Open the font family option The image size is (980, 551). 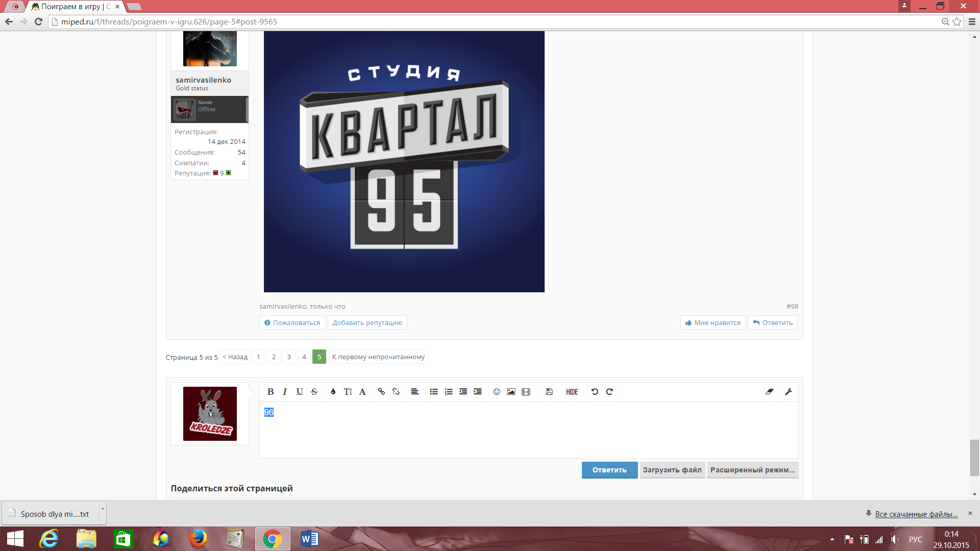(x=362, y=392)
